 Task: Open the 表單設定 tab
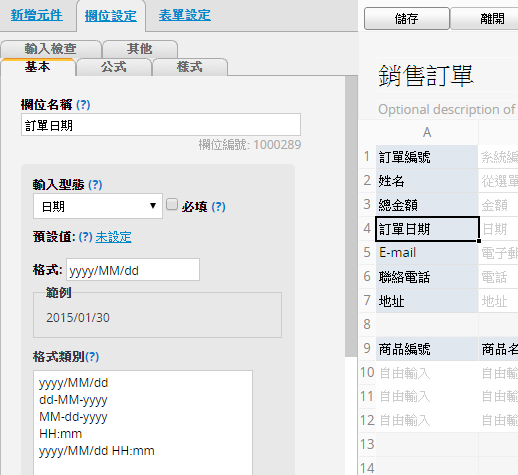(184, 15)
